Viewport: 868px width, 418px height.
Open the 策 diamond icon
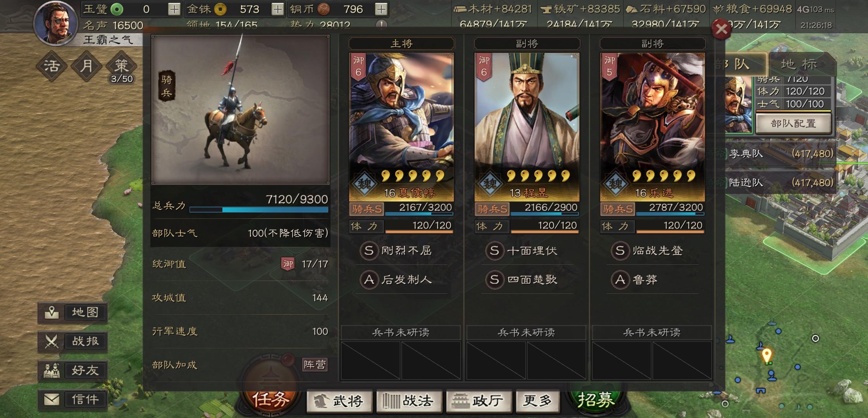click(x=121, y=65)
